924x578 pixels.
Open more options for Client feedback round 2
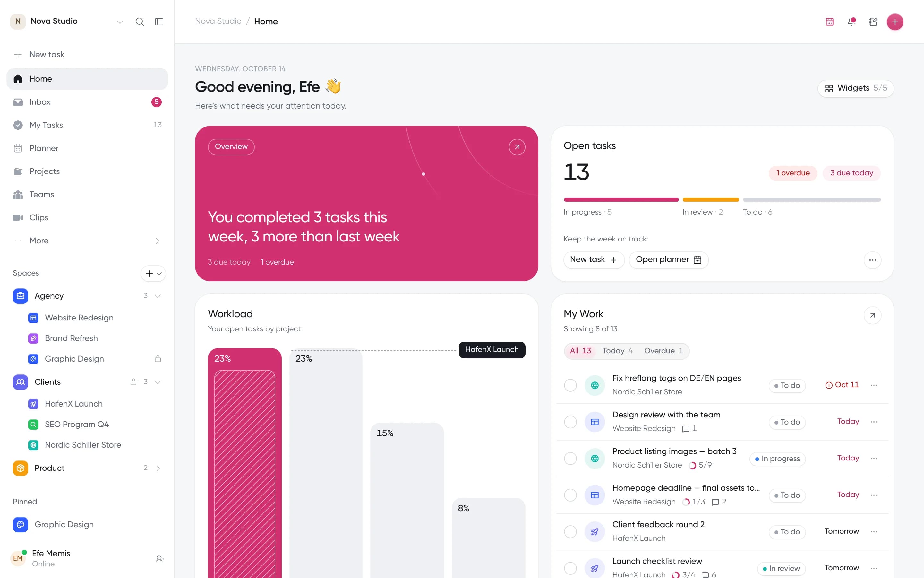pos(874,532)
